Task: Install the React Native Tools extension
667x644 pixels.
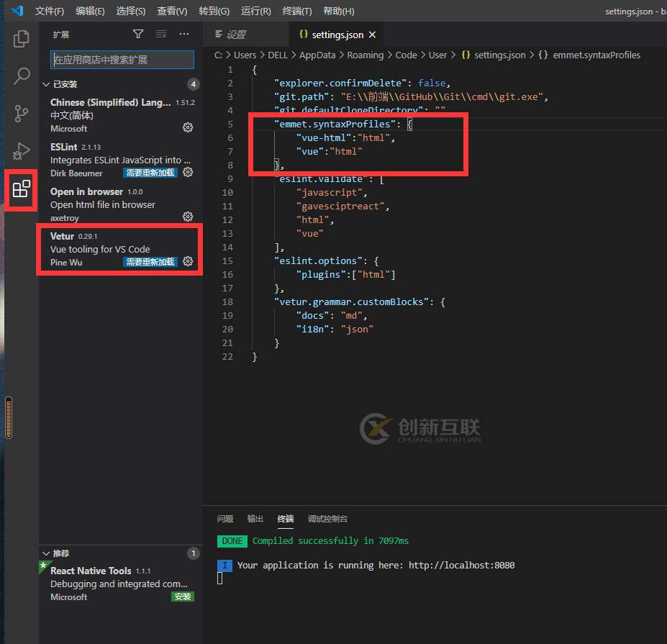Action: click(183, 597)
